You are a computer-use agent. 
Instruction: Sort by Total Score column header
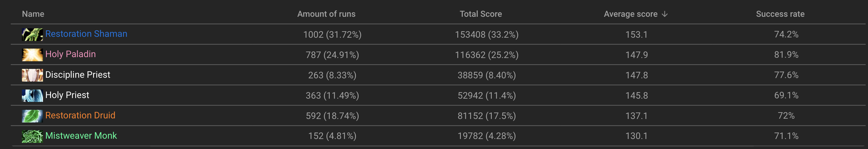click(481, 14)
